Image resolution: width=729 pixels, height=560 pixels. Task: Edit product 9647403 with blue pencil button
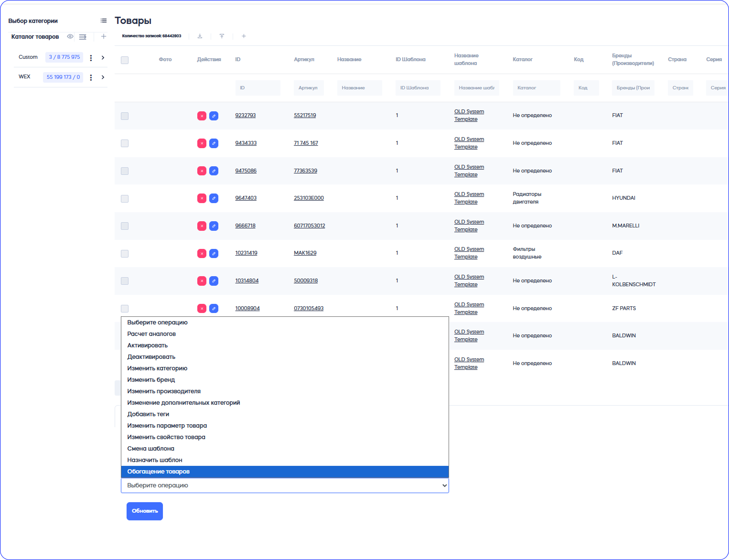pyautogui.click(x=214, y=198)
